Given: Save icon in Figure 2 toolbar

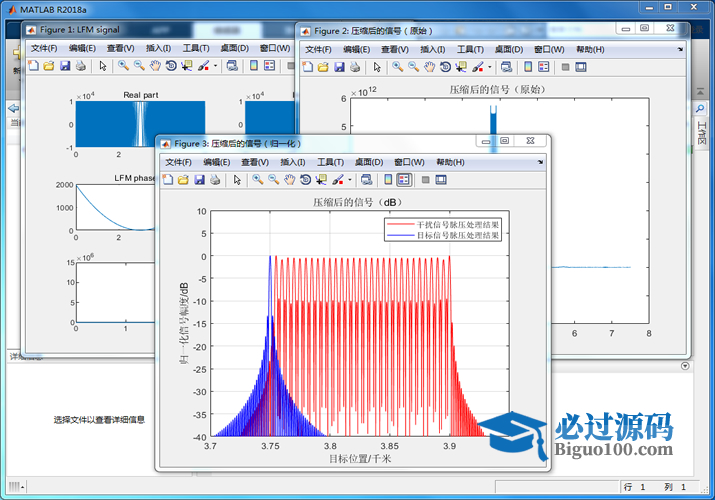Looking at the screenshot, I should [x=339, y=67].
